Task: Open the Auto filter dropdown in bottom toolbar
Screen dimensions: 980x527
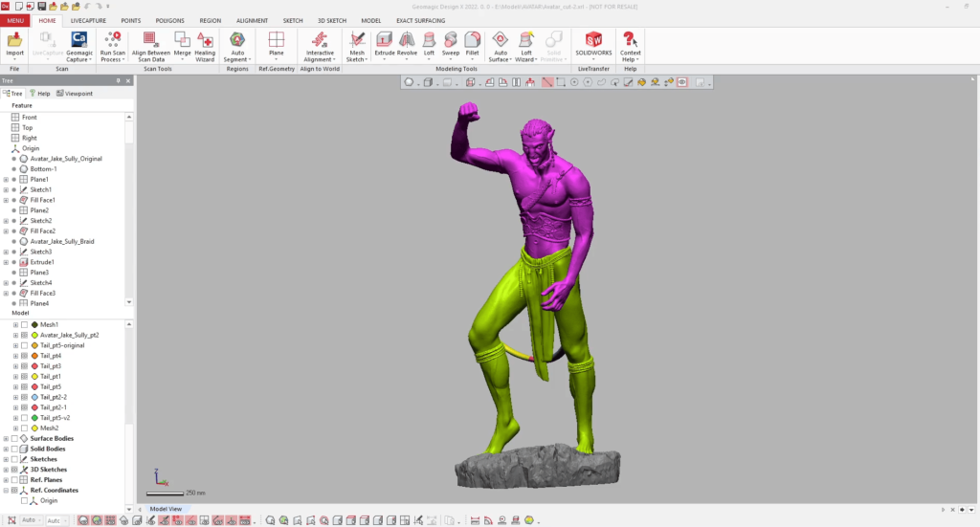Action: 33,520
